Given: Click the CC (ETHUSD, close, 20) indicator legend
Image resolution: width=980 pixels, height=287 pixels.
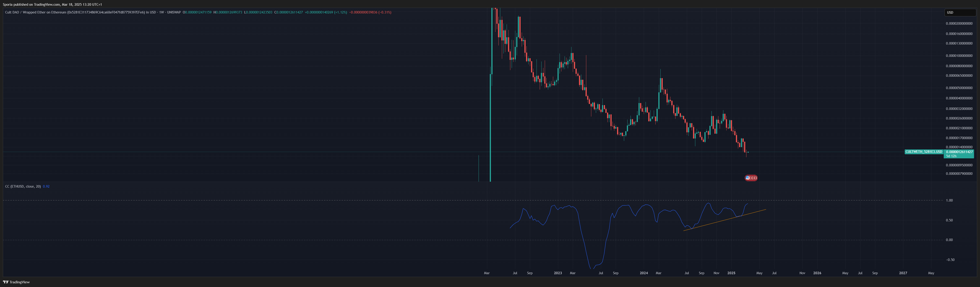Looking at the screenshot, I should pos(23,186).
